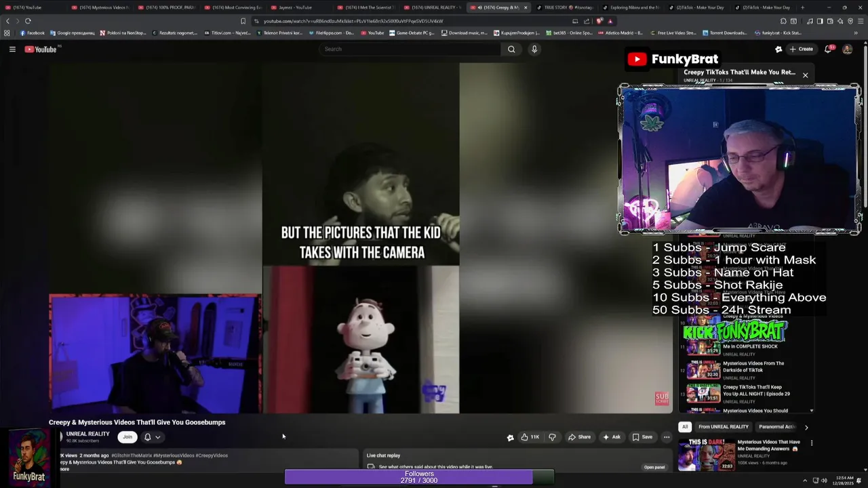868x488 pixels.
Task: Bookmark this page icon in address bar
Action: (x=243, y=21)
